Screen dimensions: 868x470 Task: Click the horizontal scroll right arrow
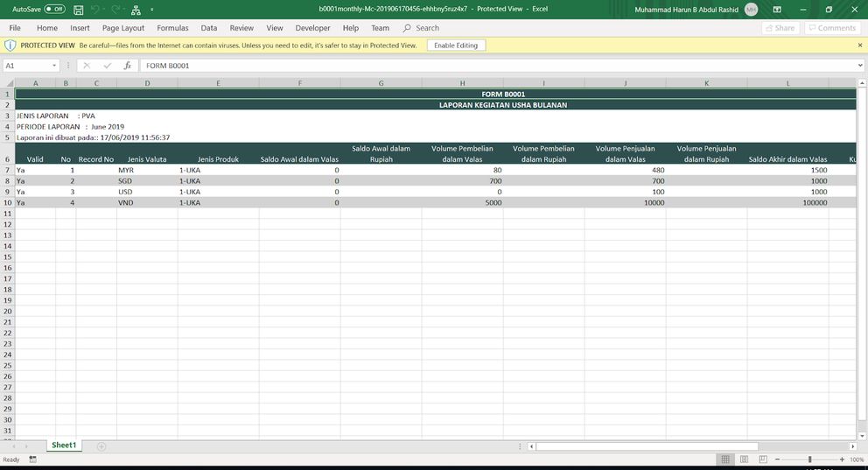click(x=852, y=446)
